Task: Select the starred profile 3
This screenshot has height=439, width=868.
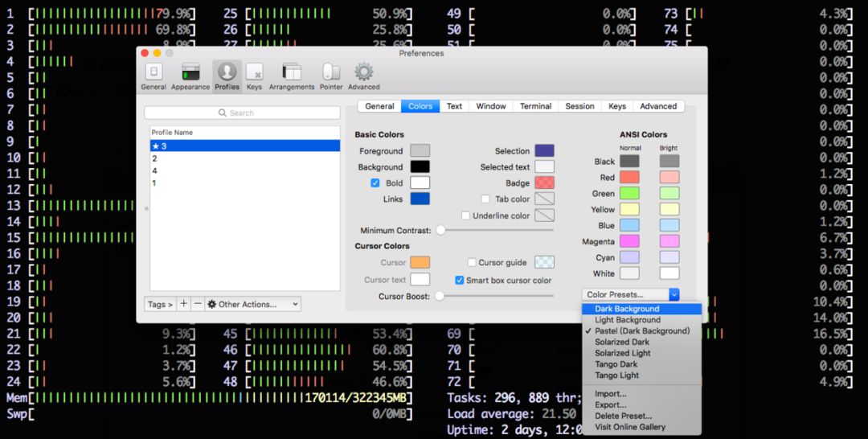Action: click(244, 146)
